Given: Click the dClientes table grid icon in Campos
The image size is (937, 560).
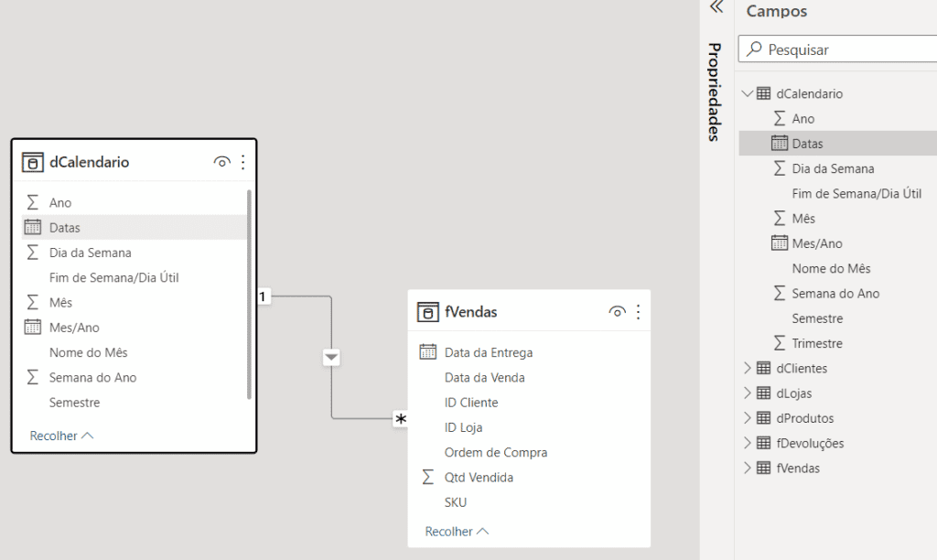Looking at the screenshot, I should [764, 368].
